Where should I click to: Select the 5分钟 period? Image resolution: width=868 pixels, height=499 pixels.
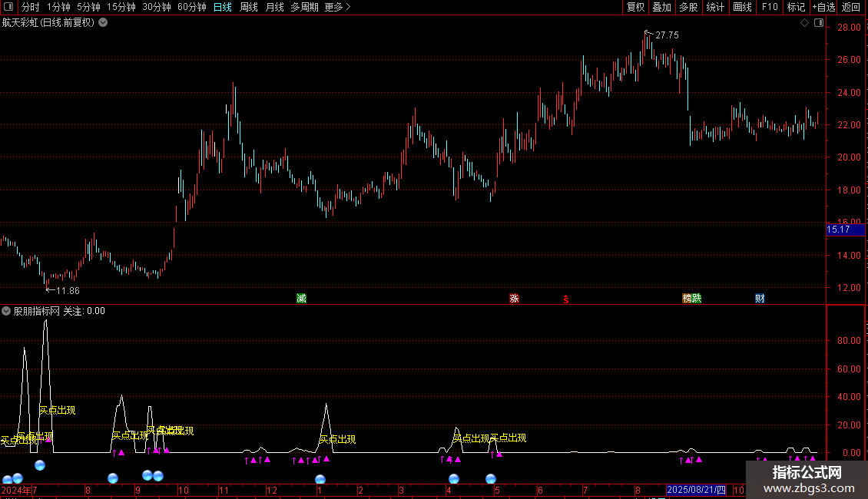pos(88,7)
